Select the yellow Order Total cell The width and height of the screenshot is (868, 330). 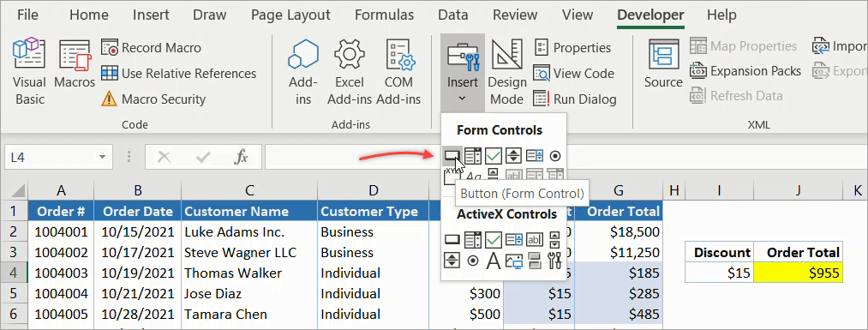click(798, 273)
